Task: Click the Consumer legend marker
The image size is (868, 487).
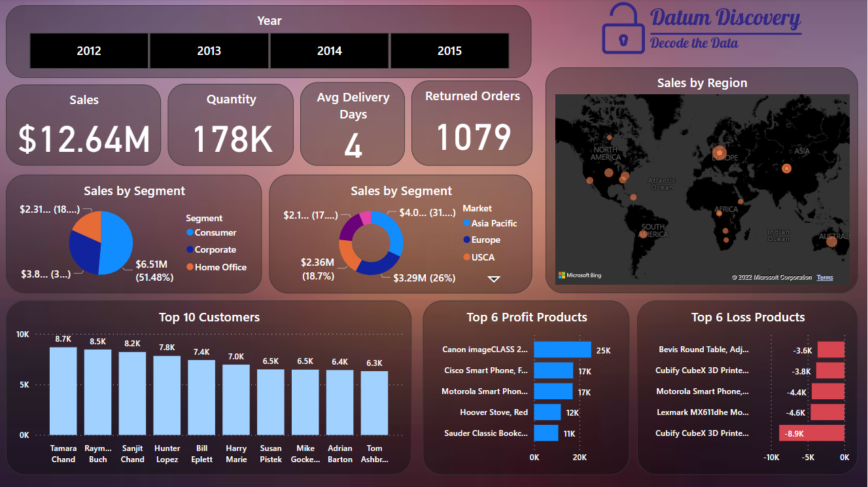Action: pos(190,233)
